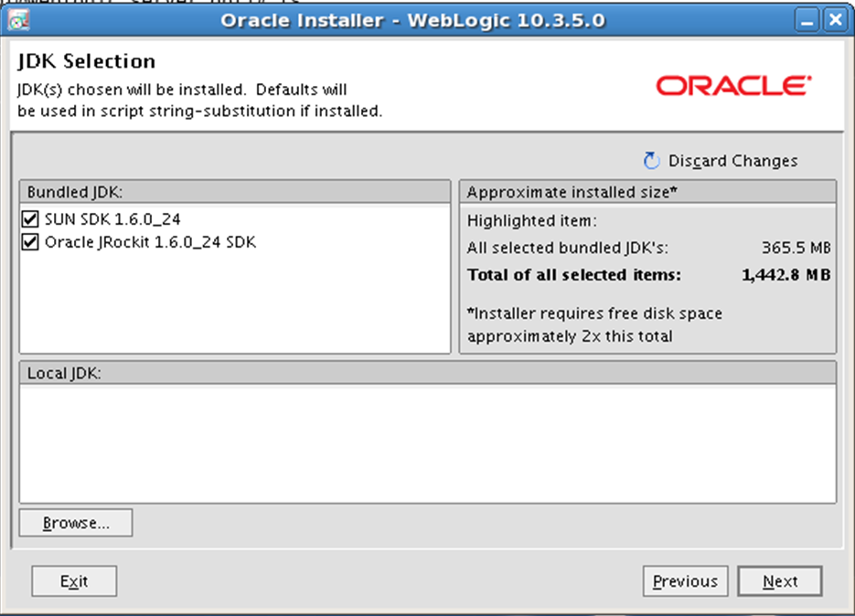The width and height of the screenshot is (855, 616).
Task: Click the 1,442.8 MB total size value
Action: click(x=786, y=275)
